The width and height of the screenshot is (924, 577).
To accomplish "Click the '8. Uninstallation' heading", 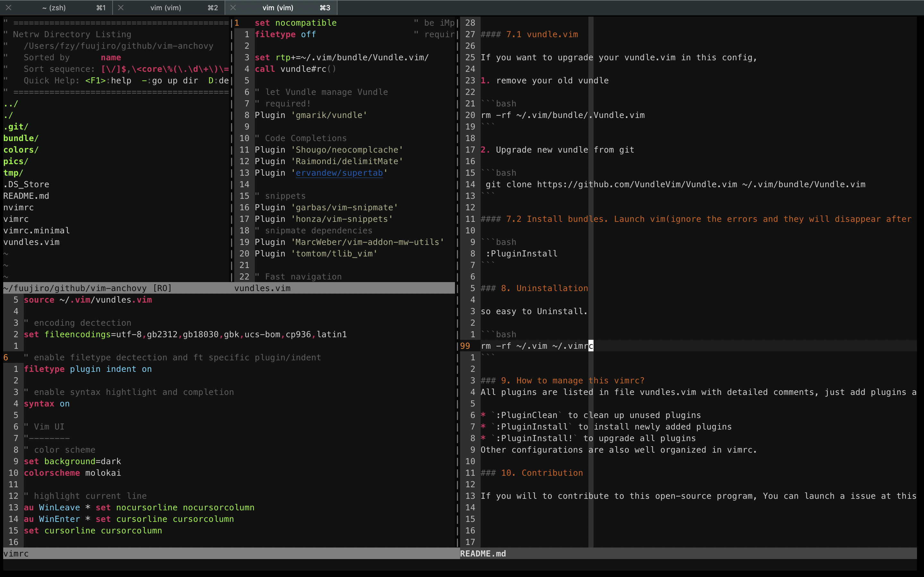I will point(544,288).
